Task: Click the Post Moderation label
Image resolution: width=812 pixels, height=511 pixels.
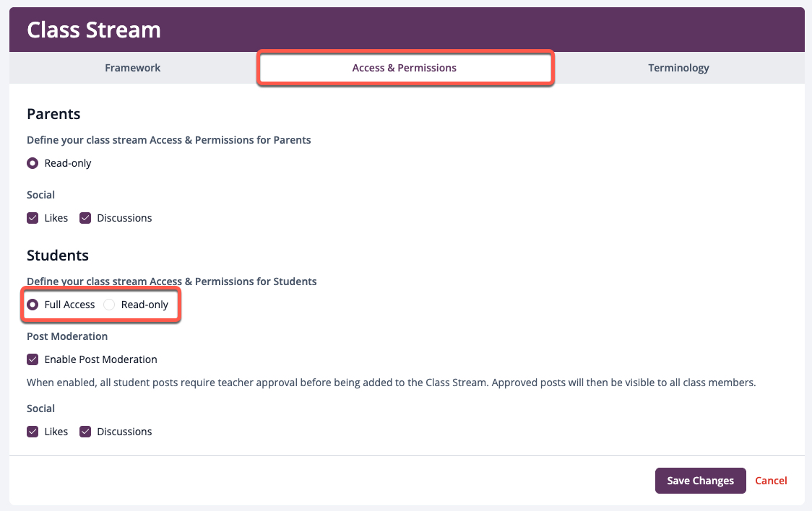Action: pos(67,336)
